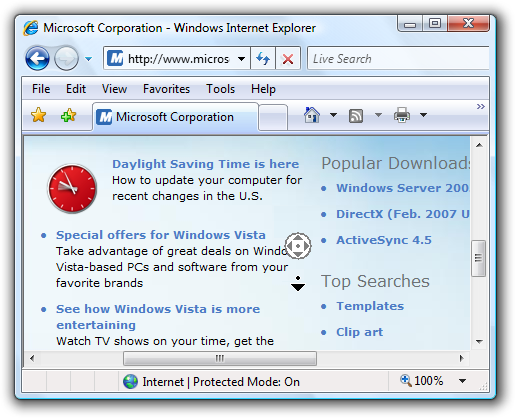Go back with the Back arrow button
Screen dimensions: 515x418
37,58
